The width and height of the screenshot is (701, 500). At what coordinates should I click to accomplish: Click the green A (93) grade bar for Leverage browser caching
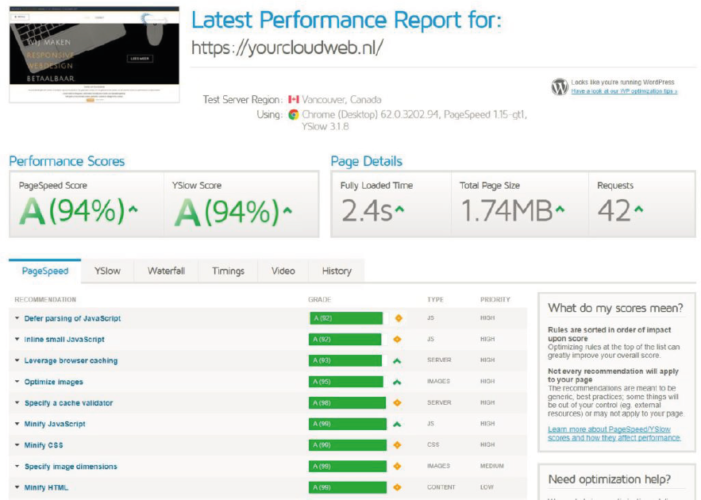click(345, 361)
